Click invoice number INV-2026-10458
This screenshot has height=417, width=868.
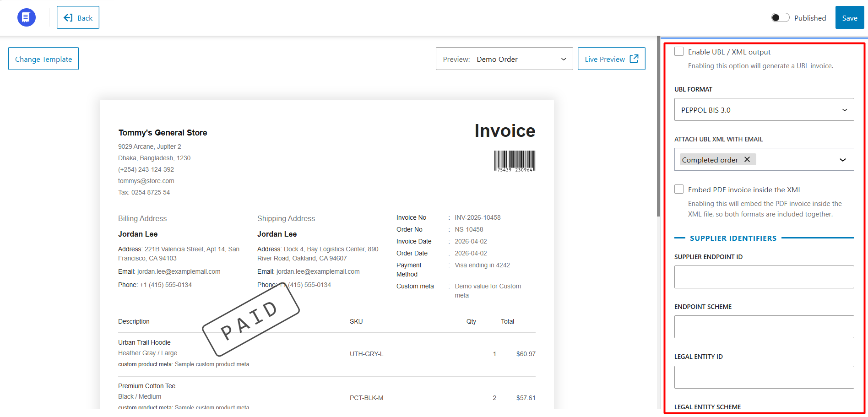click(x=477, y=217)
